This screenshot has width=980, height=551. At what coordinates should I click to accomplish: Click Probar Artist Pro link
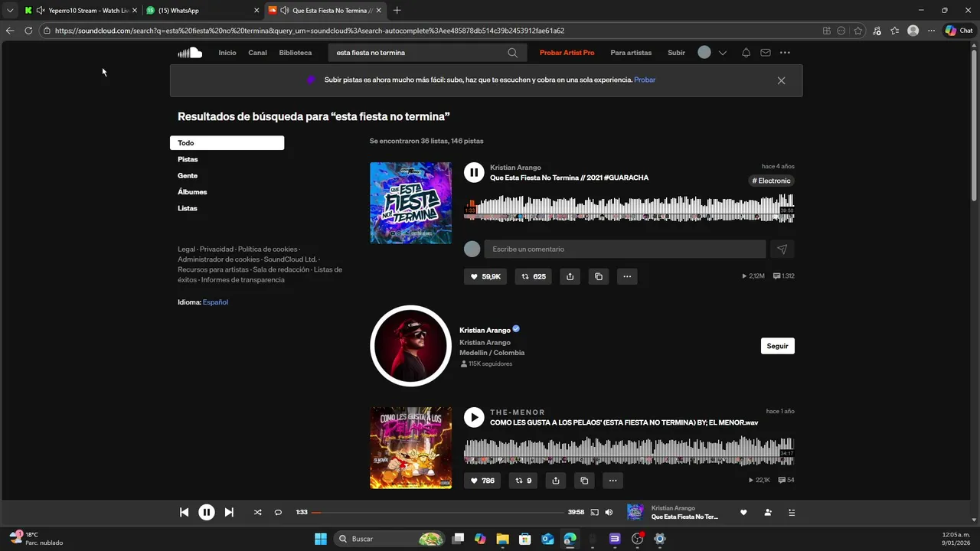567,53
